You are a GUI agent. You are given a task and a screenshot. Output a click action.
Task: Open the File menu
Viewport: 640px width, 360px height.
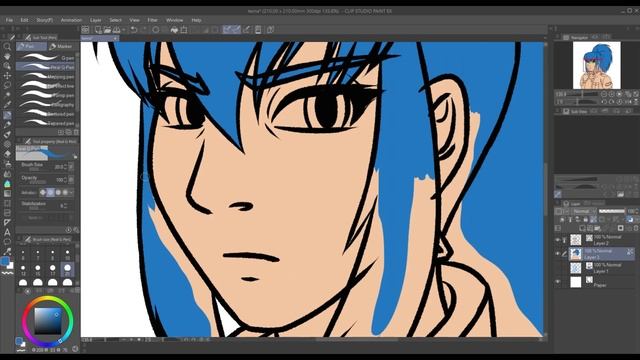tap(9, 20)
